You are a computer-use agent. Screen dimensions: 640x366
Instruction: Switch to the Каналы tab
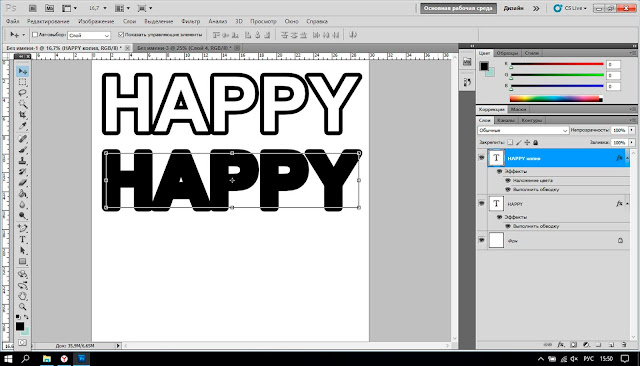coord(506,120)
